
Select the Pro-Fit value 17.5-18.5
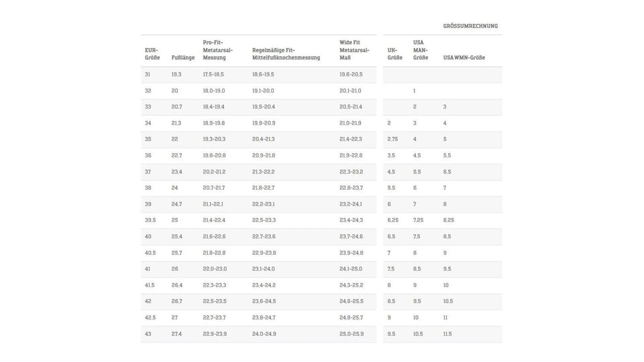point(213,74)
